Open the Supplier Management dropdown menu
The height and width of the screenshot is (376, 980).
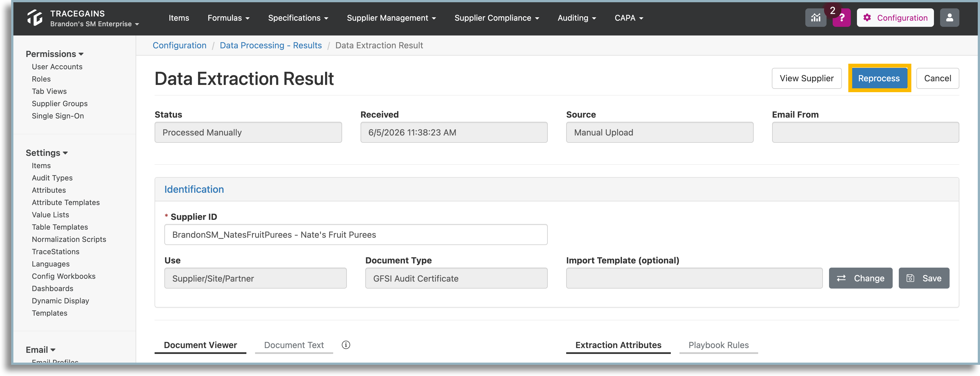coord(391,18)
